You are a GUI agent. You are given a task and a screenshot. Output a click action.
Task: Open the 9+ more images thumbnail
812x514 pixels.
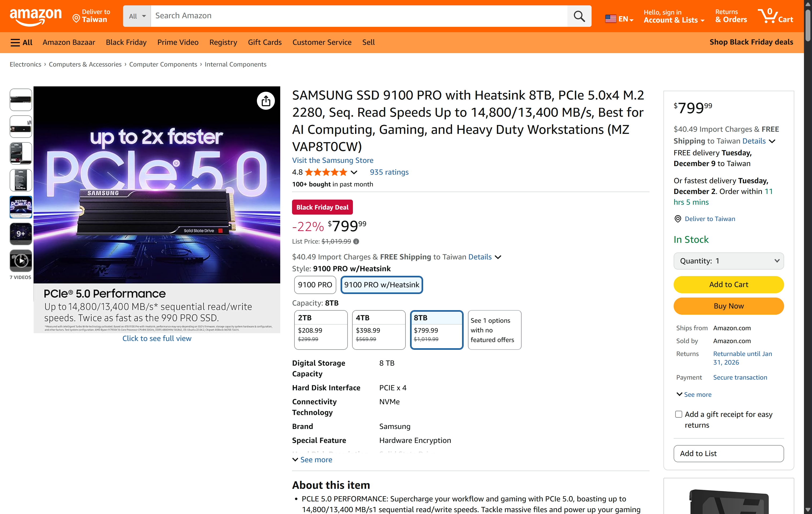pyautogui.click(x=21, y=234)
